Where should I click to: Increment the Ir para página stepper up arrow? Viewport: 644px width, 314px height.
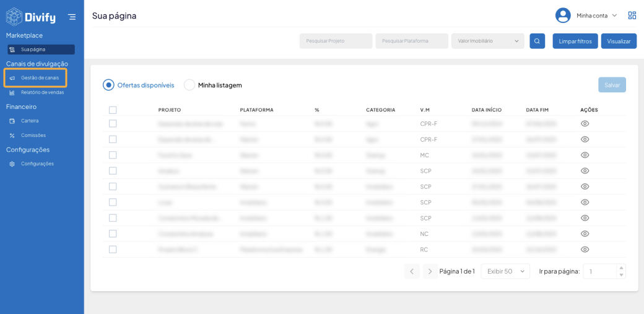(x=621, y=268)
